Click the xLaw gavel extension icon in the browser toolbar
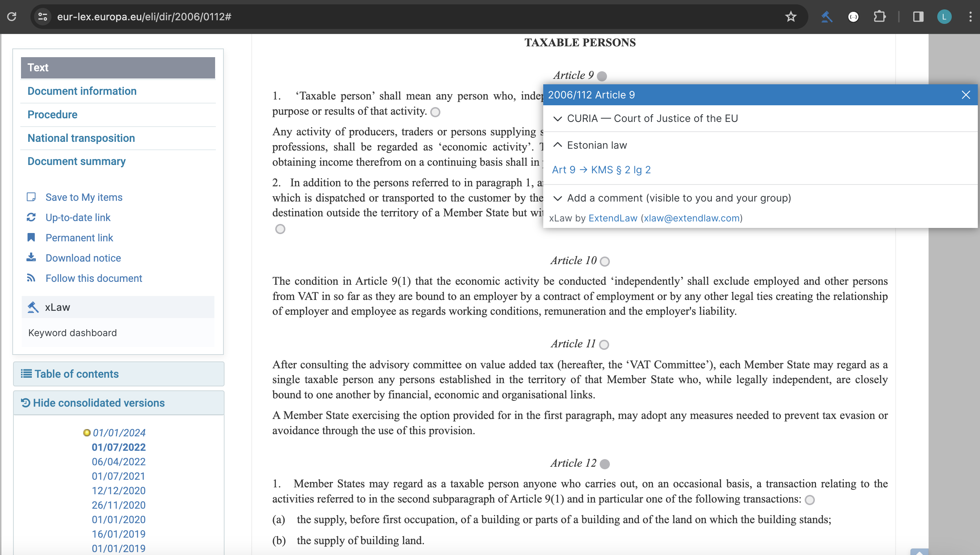The width and height of the screenshot is (980, 555). (x=826, y=17)
